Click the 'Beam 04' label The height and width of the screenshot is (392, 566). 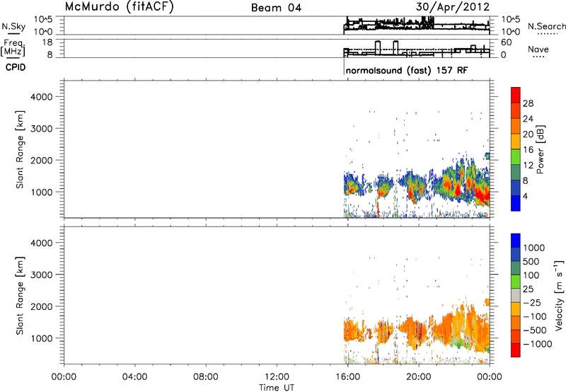click(276, 8)
